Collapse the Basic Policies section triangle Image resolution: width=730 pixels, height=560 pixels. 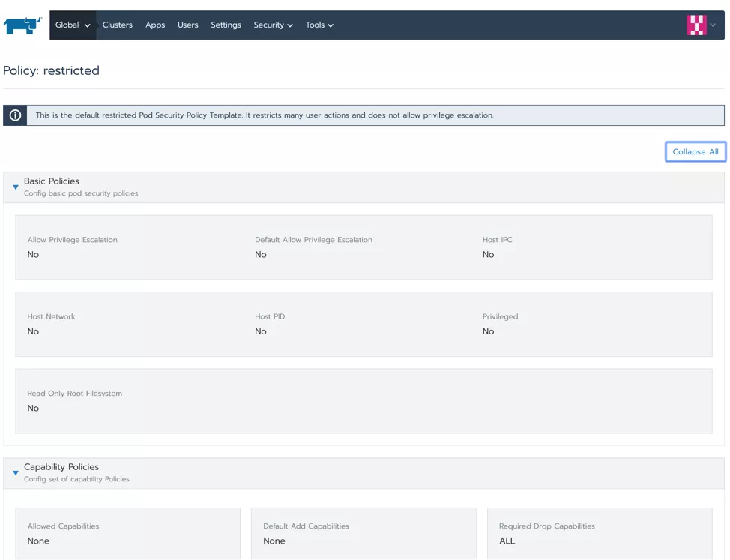[16, 187]
